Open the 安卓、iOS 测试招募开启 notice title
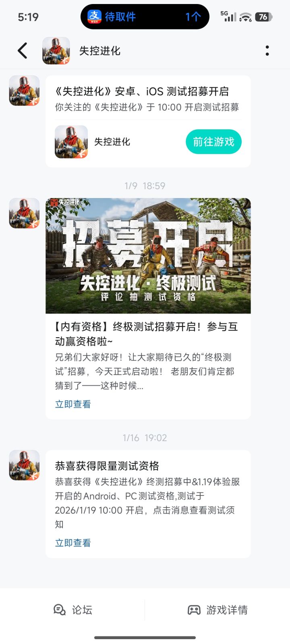290x644 pixels. tap(142, 91)
